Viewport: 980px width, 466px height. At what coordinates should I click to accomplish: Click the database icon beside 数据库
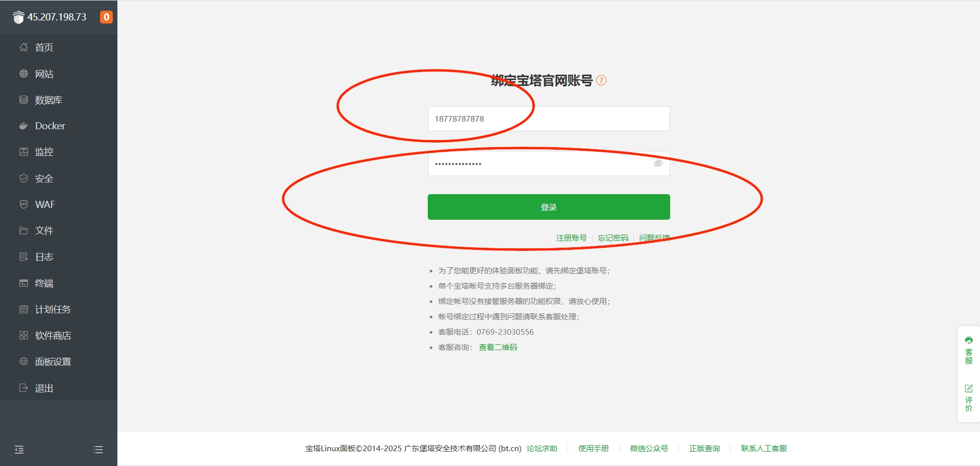tap(23, 100)
